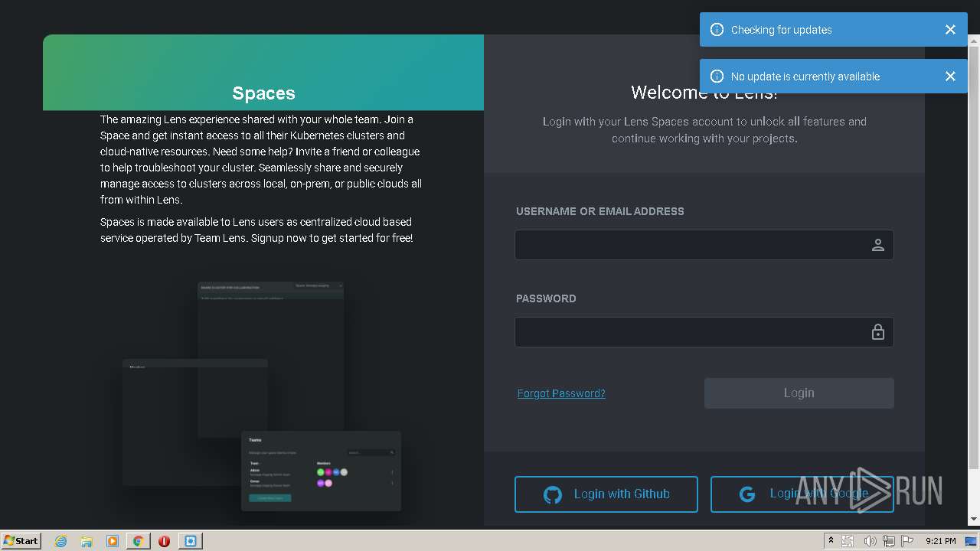
Task: Click the vertical scrollbar down arrow
Action: click(x=974, y=520)
